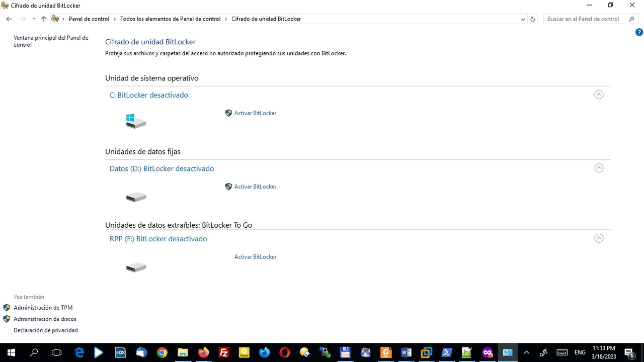
Task: Open Administración de discos
Action: click(x=45, y=319)
